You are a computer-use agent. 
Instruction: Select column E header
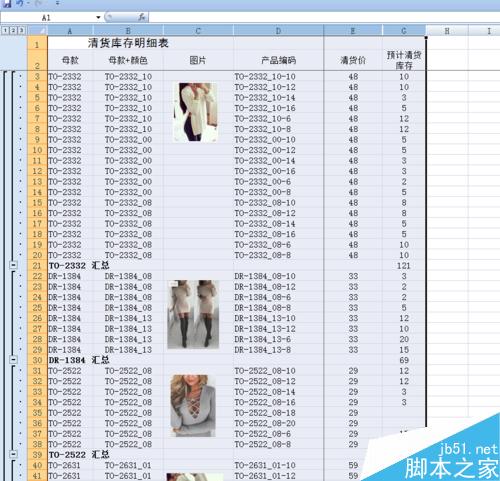tap(353, 31)
